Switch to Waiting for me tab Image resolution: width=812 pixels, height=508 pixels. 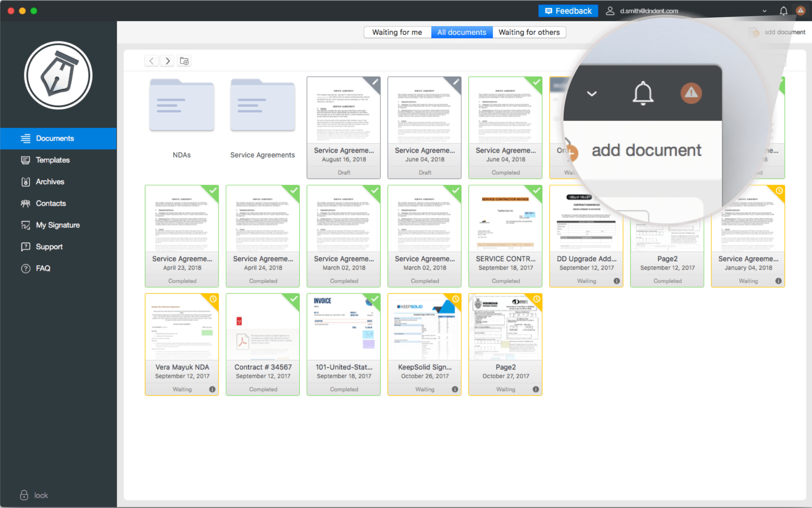[397, 32]
